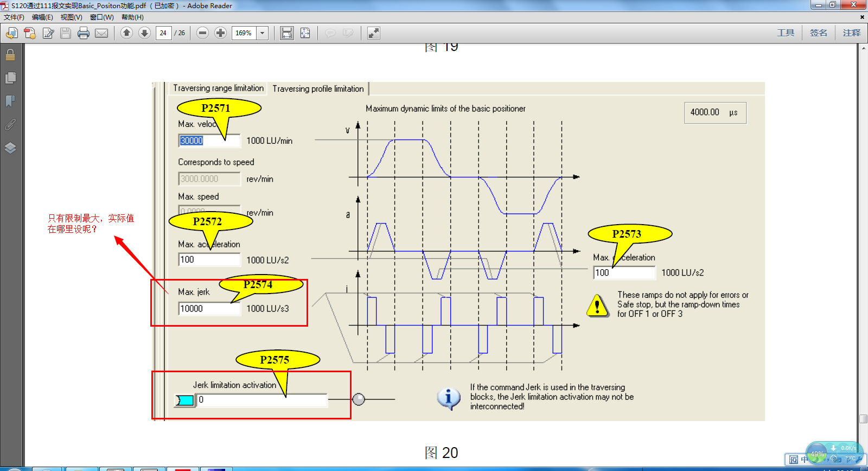Click the "These ramps do not apply" warning text
Image resolution: width=868 pixels, height=471 pixels.
coord(682,304)
